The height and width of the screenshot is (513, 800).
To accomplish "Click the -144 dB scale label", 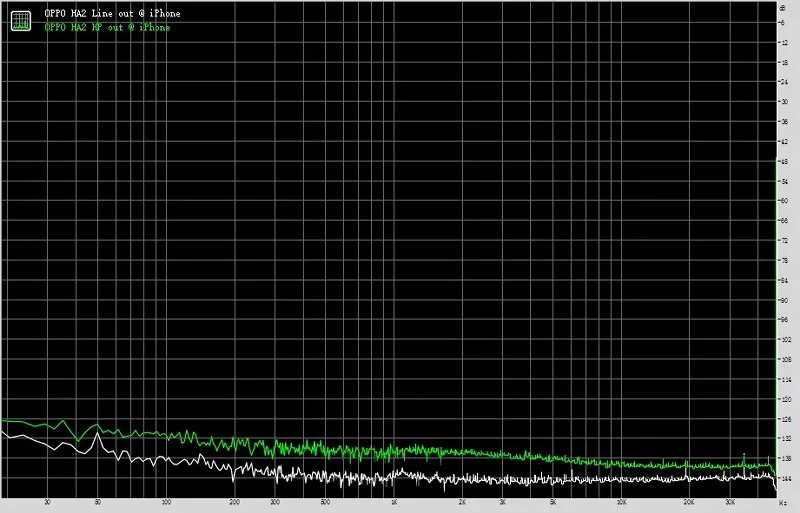I will pos(785,478).
